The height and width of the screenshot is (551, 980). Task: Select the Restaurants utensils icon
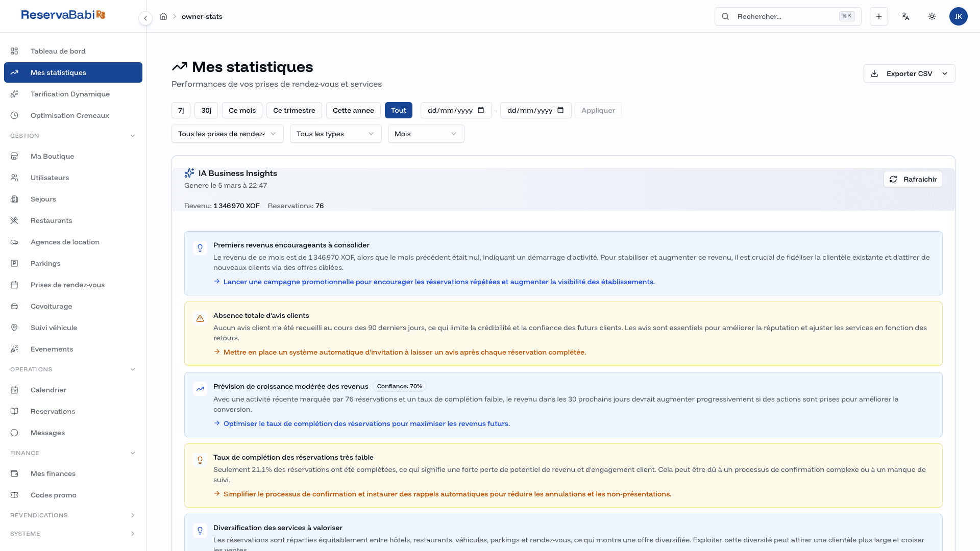(14, 220)
